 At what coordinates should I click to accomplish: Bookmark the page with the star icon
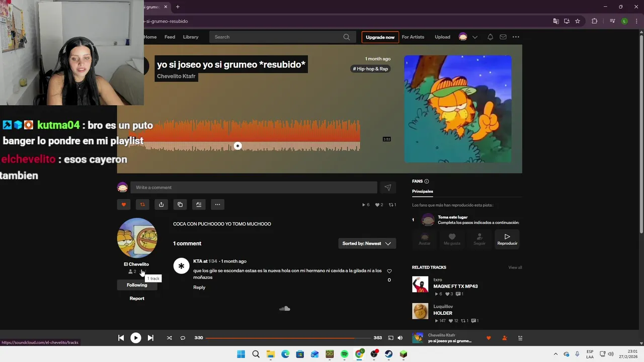point(578,21)
